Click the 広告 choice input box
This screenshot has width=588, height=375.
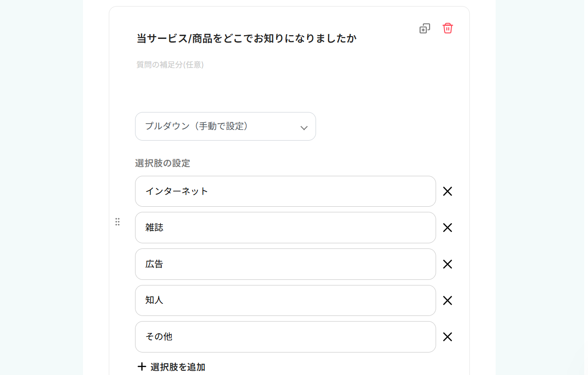pos(285,264)
